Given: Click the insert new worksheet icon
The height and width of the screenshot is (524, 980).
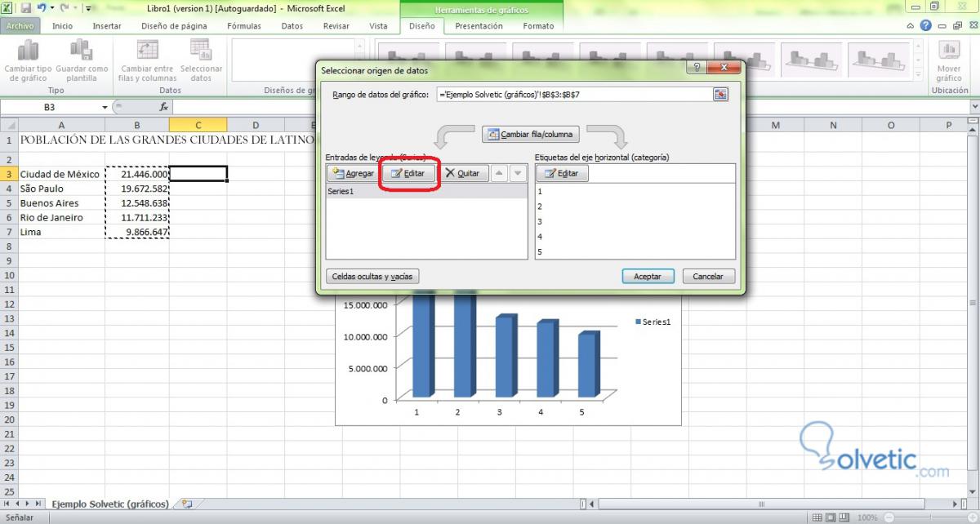Looking at the screenshot, I should 187,504.
